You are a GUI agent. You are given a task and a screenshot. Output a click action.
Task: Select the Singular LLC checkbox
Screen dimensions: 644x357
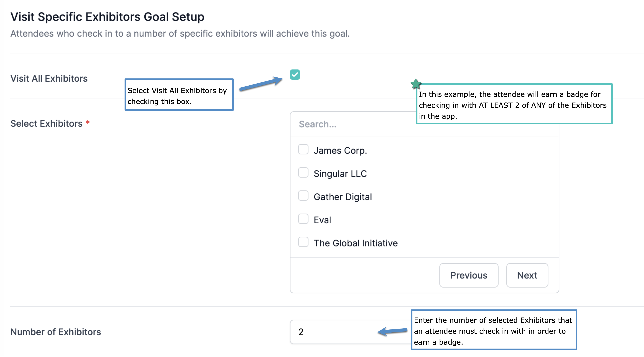tap(303, 173)
